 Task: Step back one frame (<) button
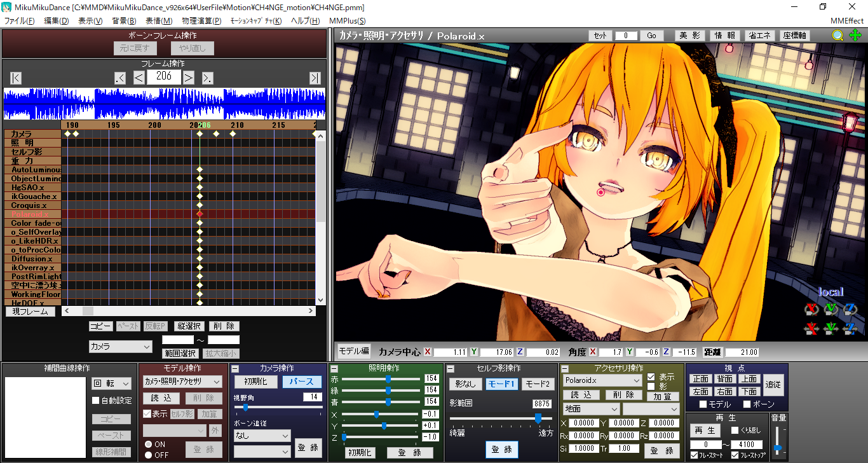[139, 78]
